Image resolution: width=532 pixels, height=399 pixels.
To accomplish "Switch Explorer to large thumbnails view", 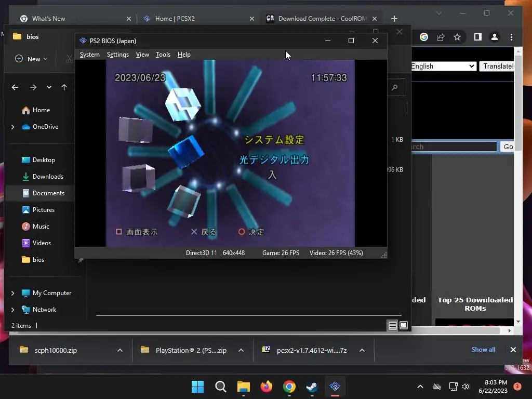I will pos(404,326).
